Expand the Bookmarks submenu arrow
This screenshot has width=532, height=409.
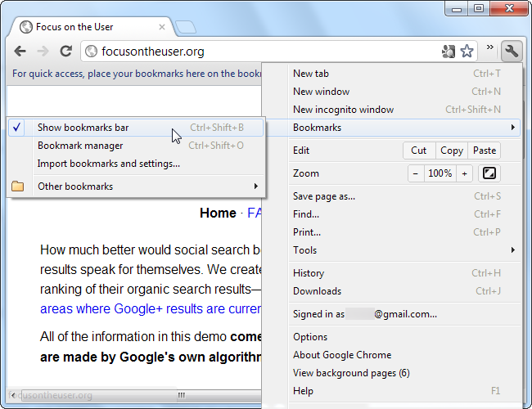coord(512,128)
